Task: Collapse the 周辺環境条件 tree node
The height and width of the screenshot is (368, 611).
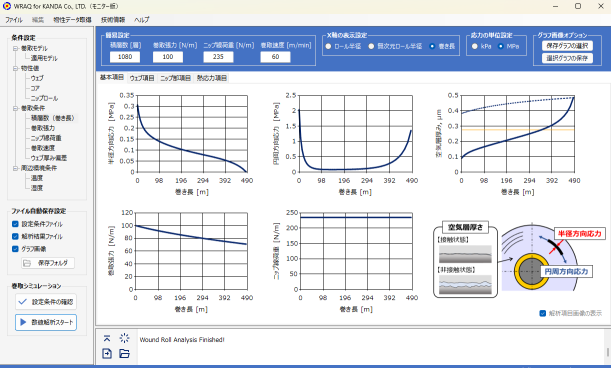Action: pyautogui.click(x=16, y=168)
